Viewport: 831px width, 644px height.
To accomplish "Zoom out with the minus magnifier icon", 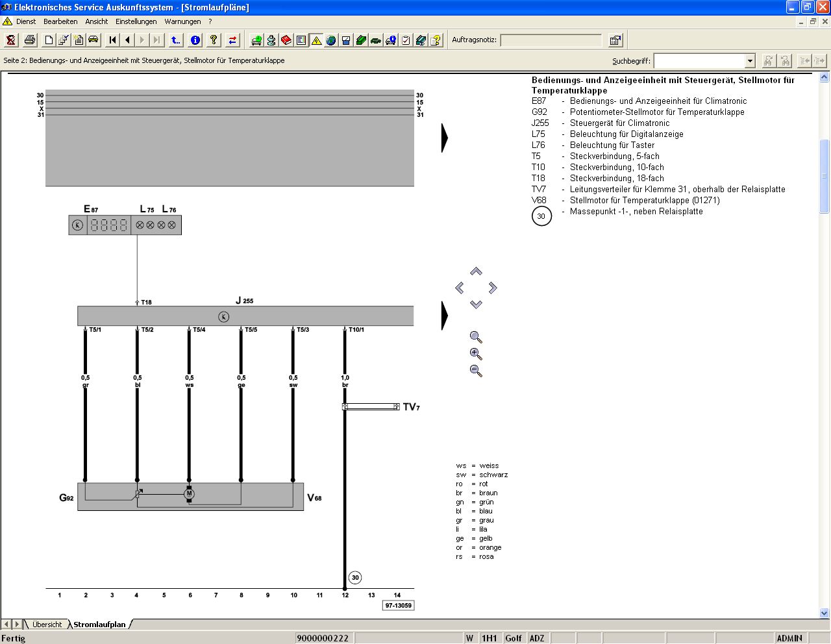I will click(x=476, y=371).
